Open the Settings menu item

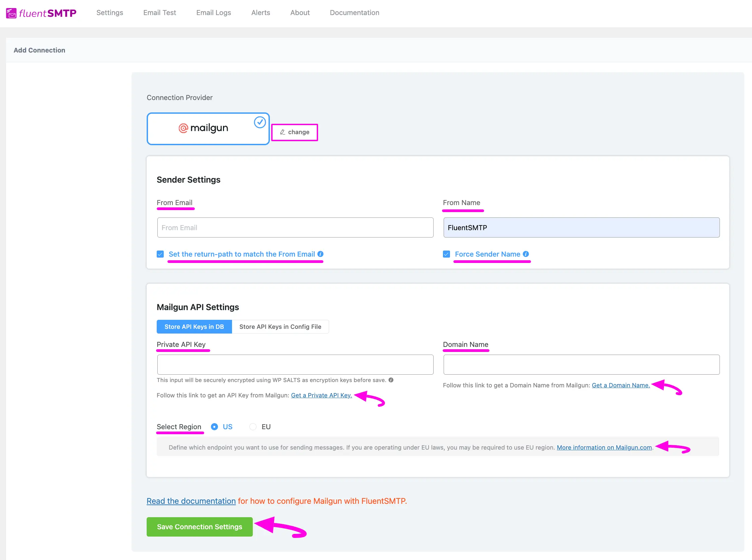coord(109,12)
